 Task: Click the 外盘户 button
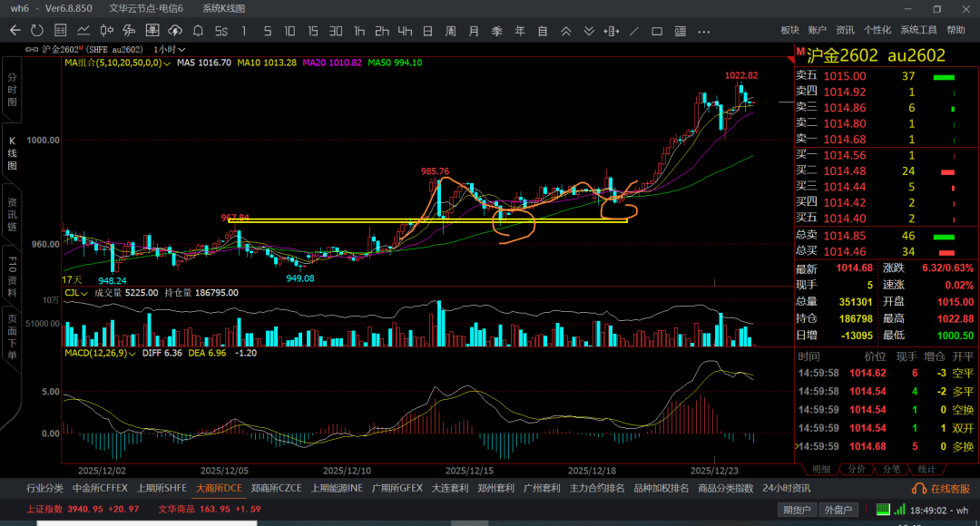pyautogui.click(x=837, y=510)
